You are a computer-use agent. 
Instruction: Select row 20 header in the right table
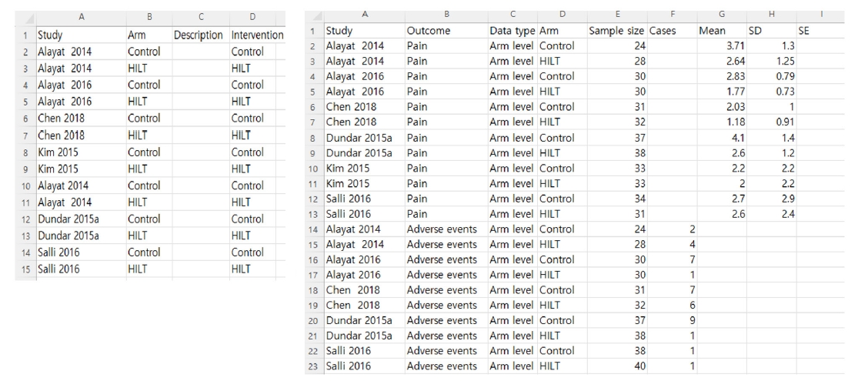click(314, 319)
